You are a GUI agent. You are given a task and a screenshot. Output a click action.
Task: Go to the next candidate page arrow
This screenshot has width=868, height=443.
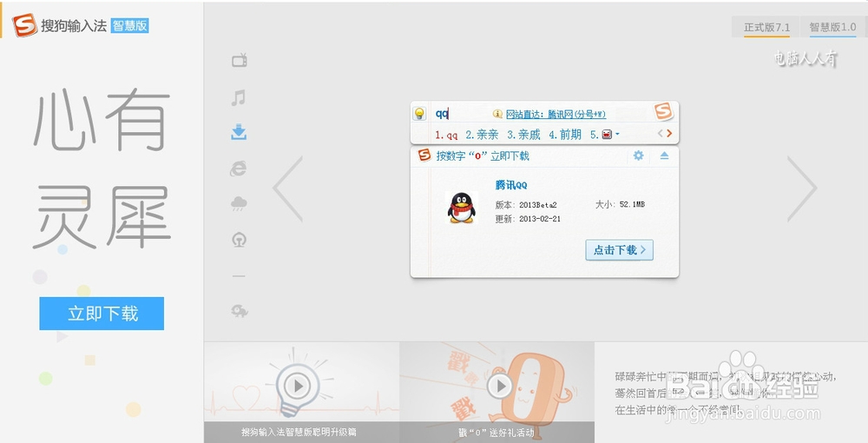(x=669, y=134)
